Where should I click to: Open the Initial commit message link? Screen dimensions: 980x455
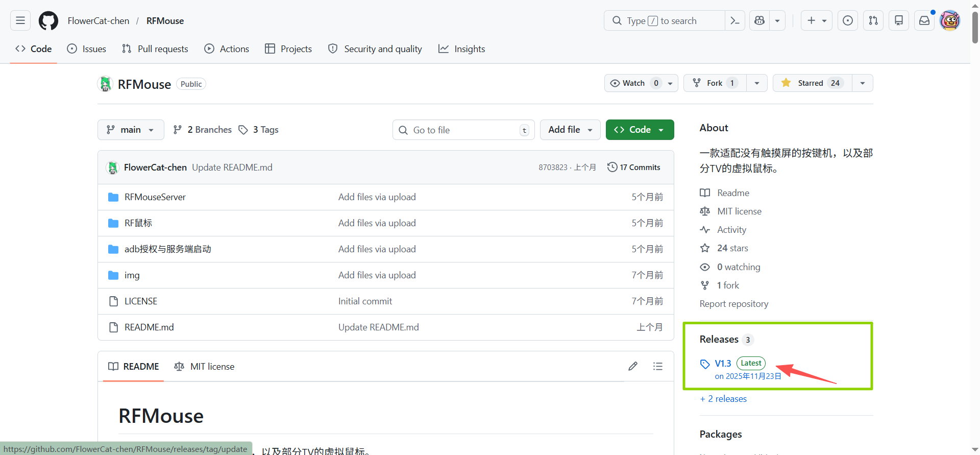(365, 301)
